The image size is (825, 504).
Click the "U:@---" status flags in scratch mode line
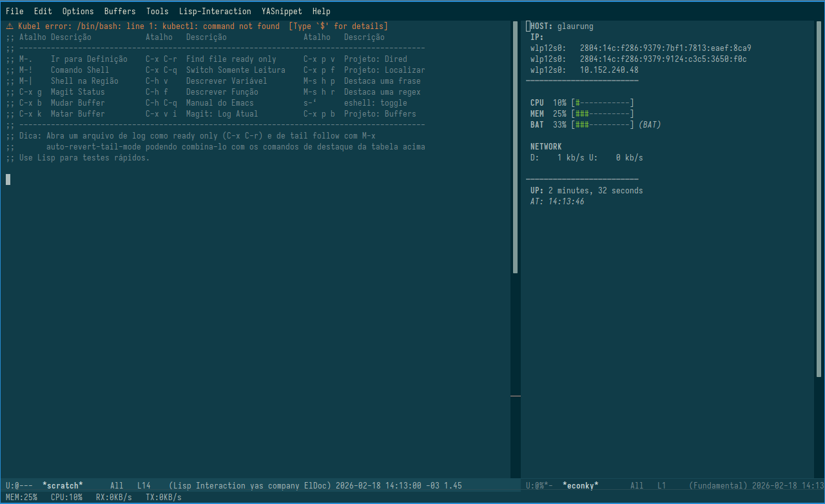tap(19, 485)
